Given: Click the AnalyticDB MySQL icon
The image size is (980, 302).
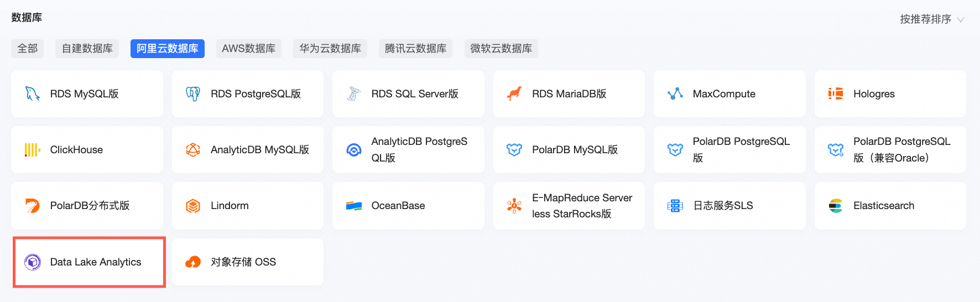Looking at the screenshot, I should point(193,150).
